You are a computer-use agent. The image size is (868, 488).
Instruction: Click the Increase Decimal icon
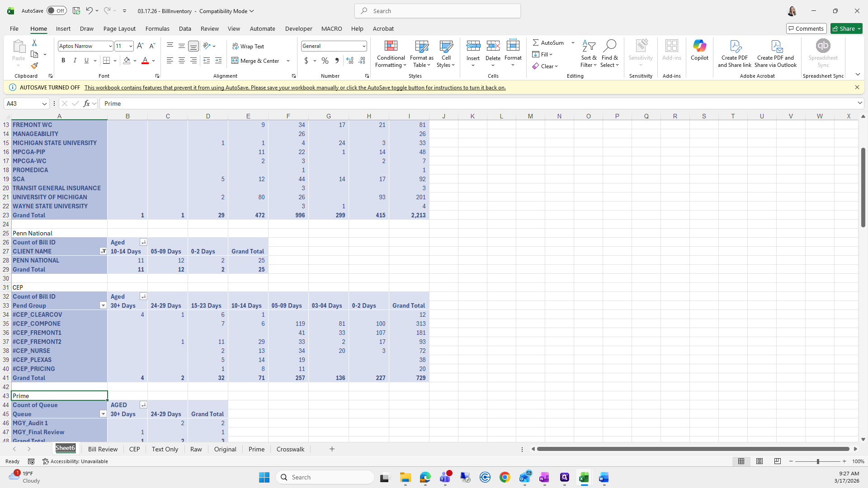pyautogui.click(x=349, y=61)
